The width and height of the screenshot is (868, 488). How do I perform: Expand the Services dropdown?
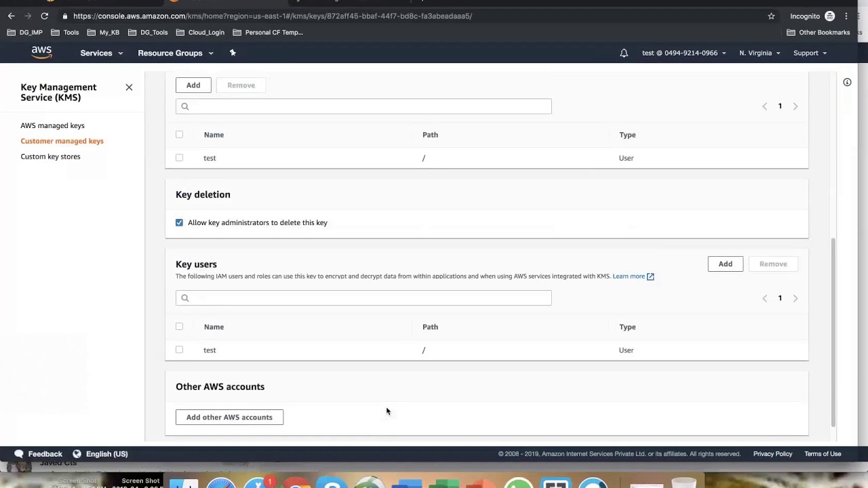[x=102, y=53]
